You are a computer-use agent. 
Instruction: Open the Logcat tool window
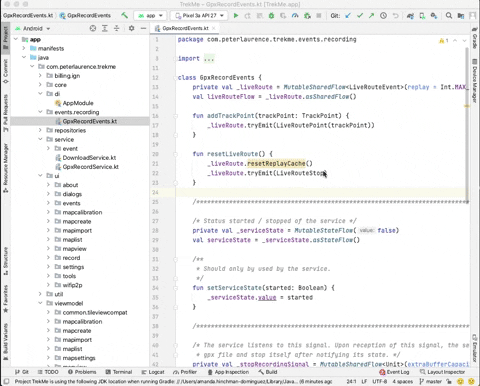pos(153,372)
